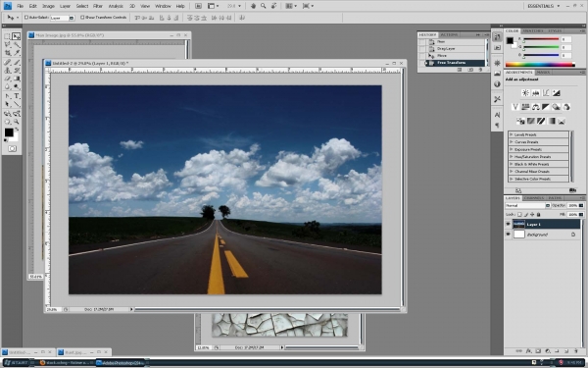Create new snapshot in History panel
This screenshot has width=588, height=368.
point(470,70)
